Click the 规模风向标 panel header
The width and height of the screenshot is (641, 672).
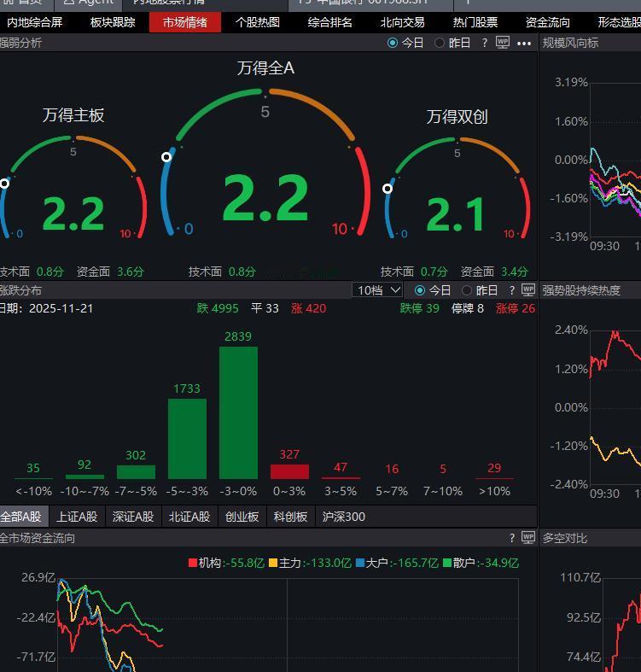[570, 43]
